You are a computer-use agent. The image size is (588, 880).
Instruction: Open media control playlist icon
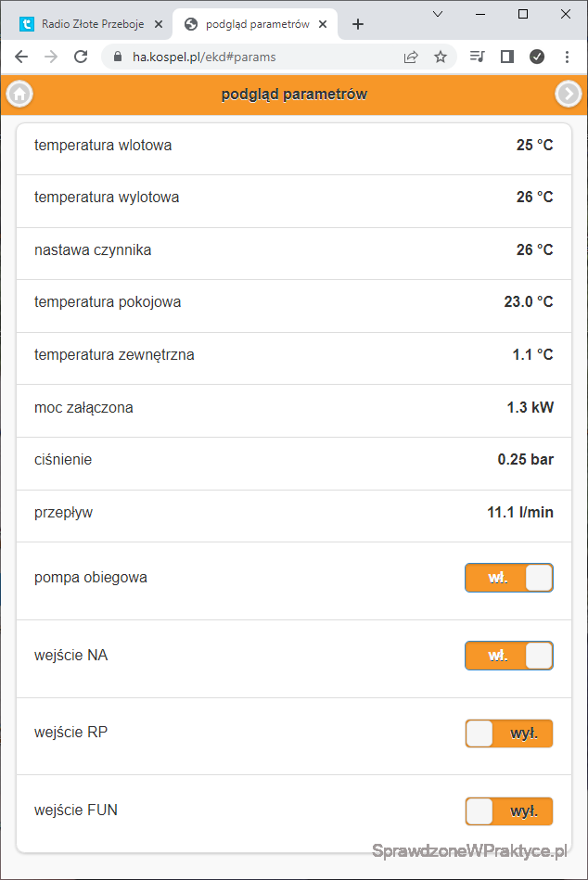477,57
